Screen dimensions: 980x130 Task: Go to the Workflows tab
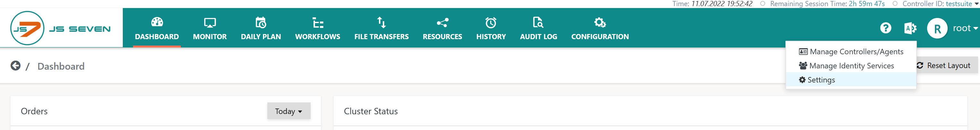click(x=318, y=37)
